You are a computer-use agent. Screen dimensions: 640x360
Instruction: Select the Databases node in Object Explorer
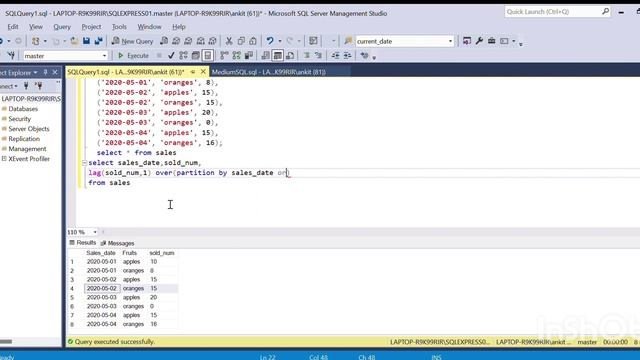click(x=23, y=109)
